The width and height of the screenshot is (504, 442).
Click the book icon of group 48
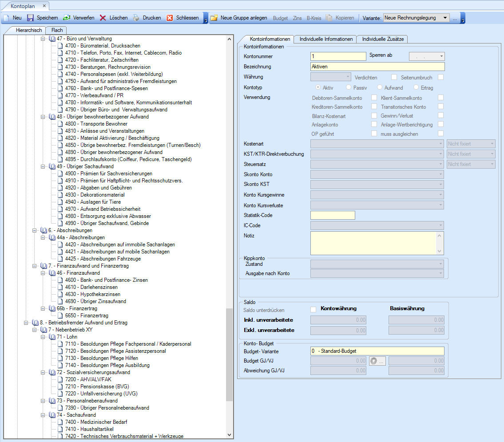52,117
